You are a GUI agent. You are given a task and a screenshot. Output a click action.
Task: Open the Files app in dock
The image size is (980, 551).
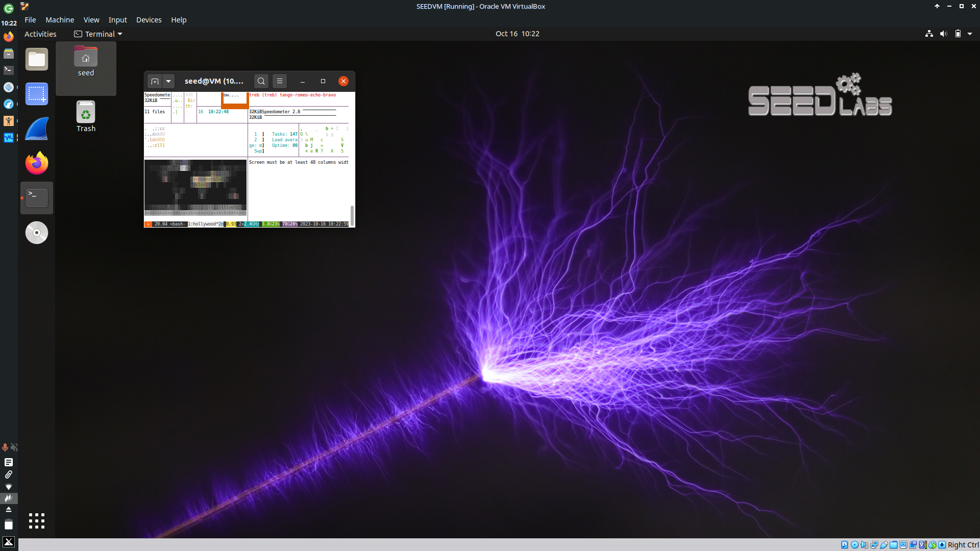[x=37, y=60]
